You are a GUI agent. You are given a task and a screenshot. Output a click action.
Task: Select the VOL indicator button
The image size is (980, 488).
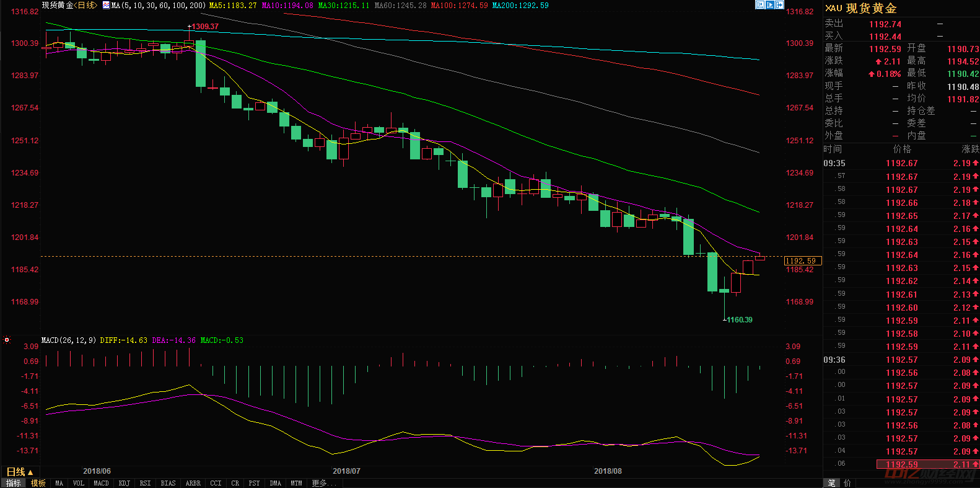(79, 483)
